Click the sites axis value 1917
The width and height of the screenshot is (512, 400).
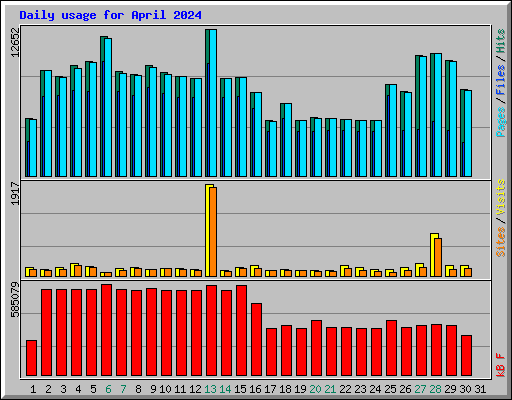click(x=16, y=193)
